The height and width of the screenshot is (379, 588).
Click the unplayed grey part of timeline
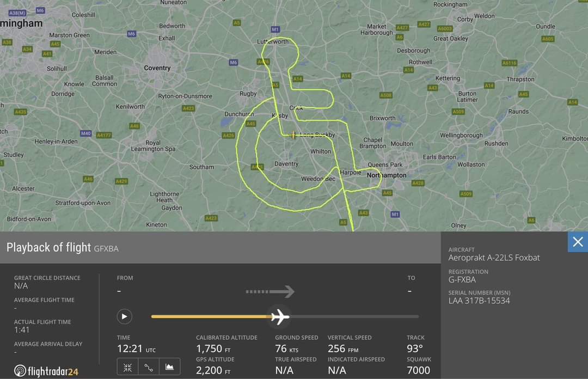tap(354, 316)
